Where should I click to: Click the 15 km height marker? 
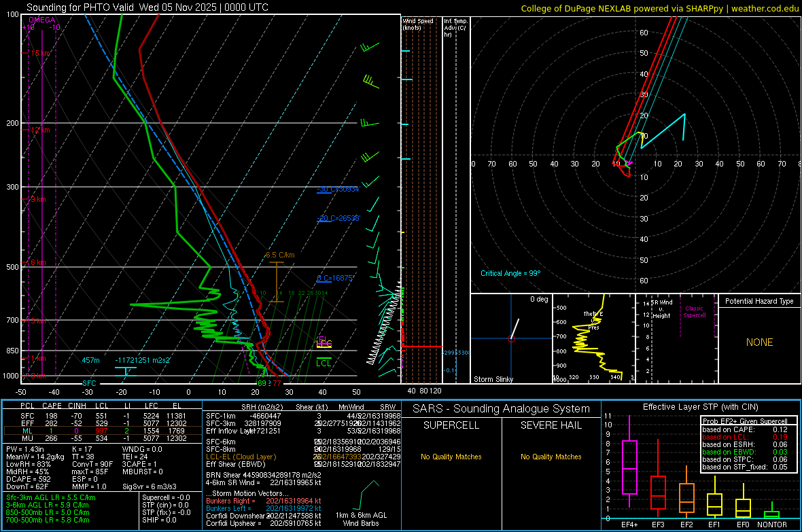click(x=40, y=53)
